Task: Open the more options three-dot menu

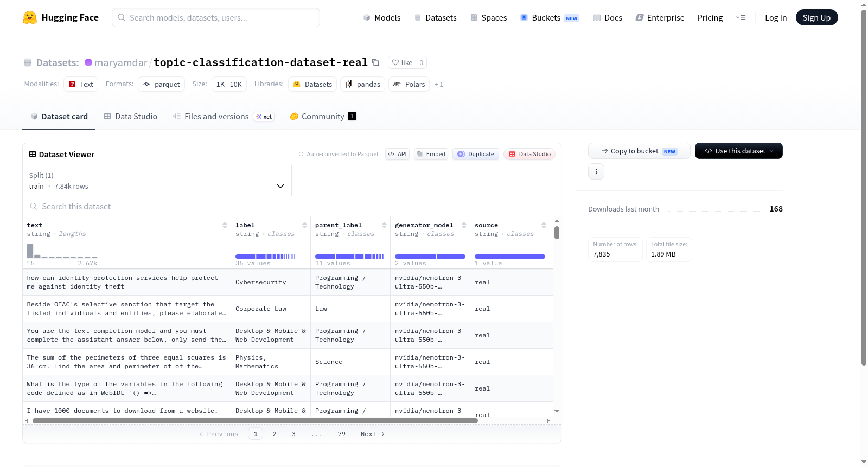Action: click(x=596, y=171)
